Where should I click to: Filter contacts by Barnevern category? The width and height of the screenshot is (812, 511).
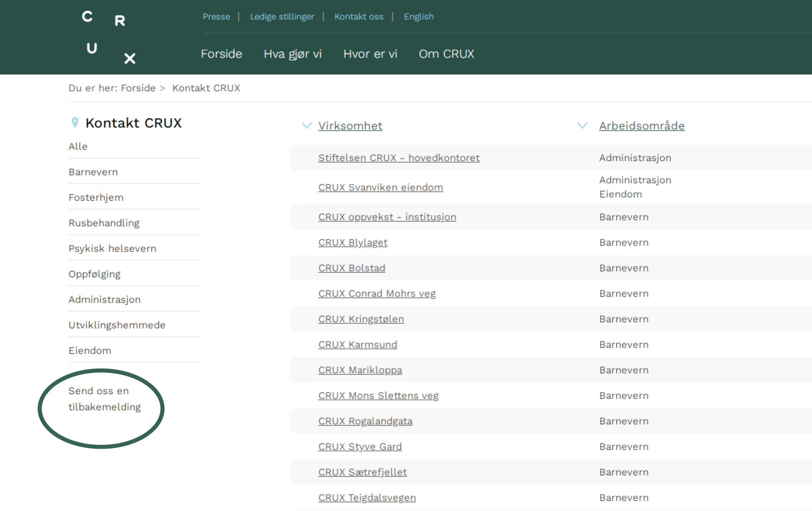point(93,172)
